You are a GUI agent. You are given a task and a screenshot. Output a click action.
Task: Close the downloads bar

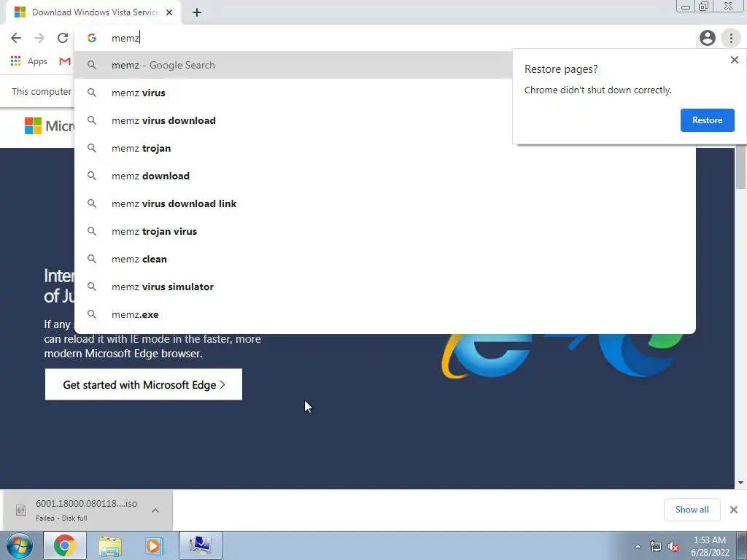[x=734, y=510]
